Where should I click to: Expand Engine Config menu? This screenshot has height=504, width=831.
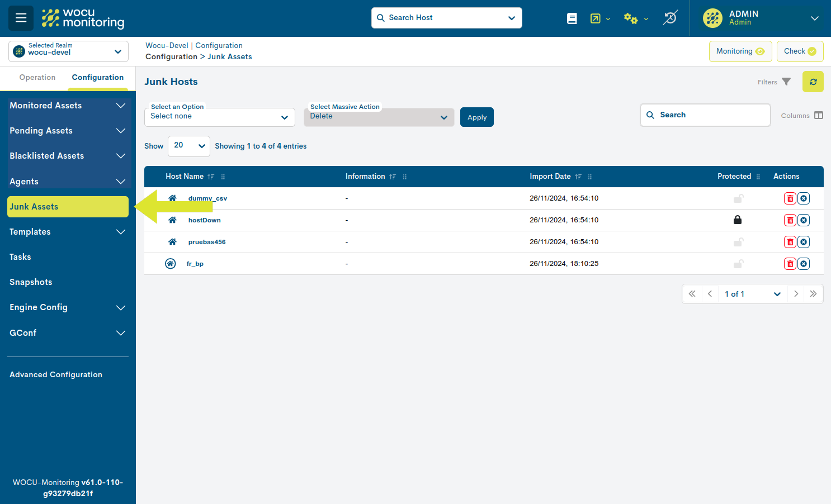68,307
